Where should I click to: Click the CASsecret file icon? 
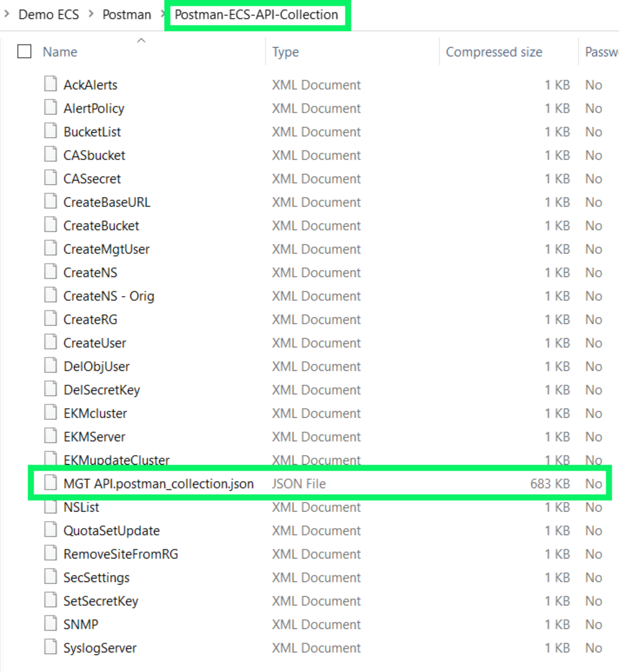(50, 178)
